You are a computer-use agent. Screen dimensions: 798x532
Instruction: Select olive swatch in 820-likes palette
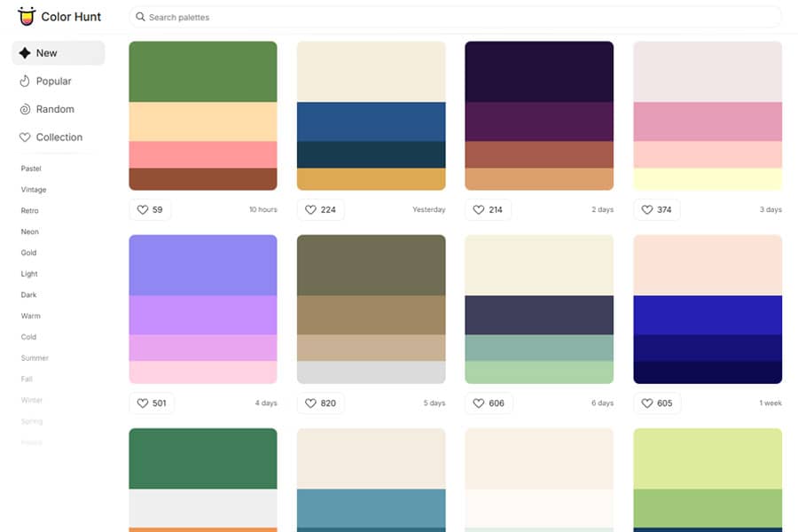(x=371, y=265)
